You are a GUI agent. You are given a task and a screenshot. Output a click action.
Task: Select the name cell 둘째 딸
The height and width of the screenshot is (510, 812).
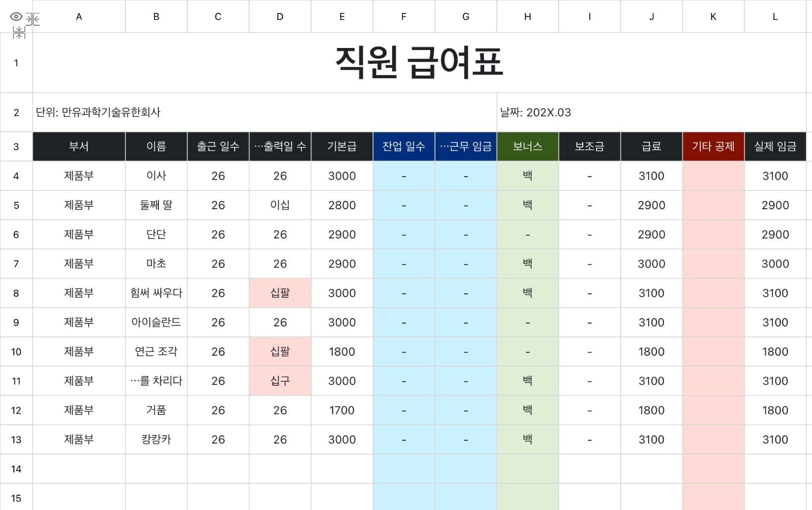point(156,205)
